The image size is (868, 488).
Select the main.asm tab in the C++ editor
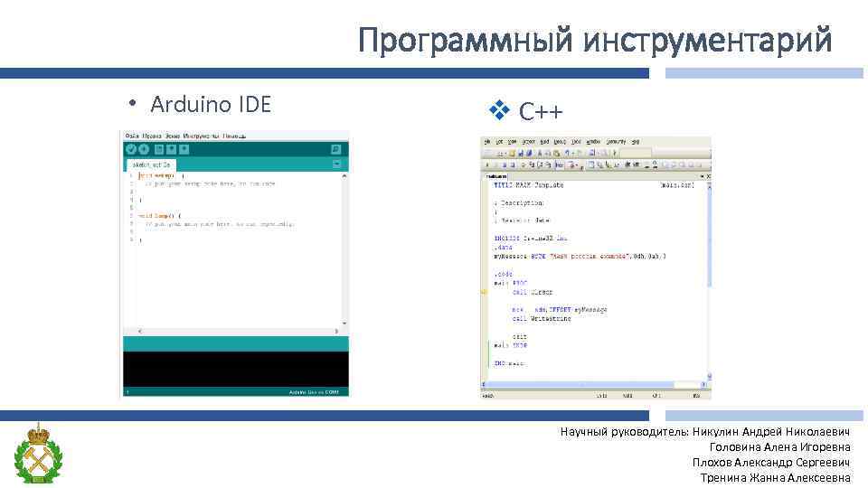pyautogui.click(x=496, y=176)
